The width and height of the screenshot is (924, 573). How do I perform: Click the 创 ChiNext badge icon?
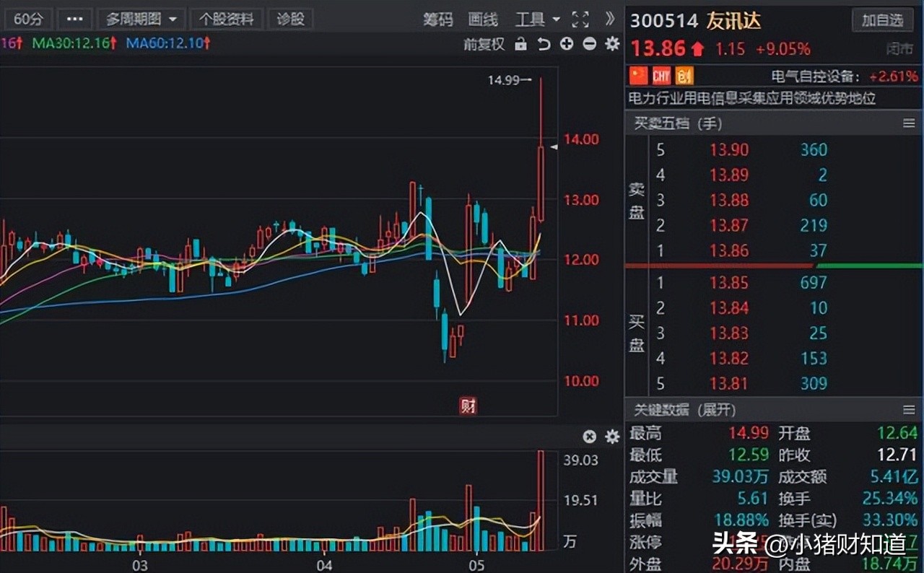(684, 75)
